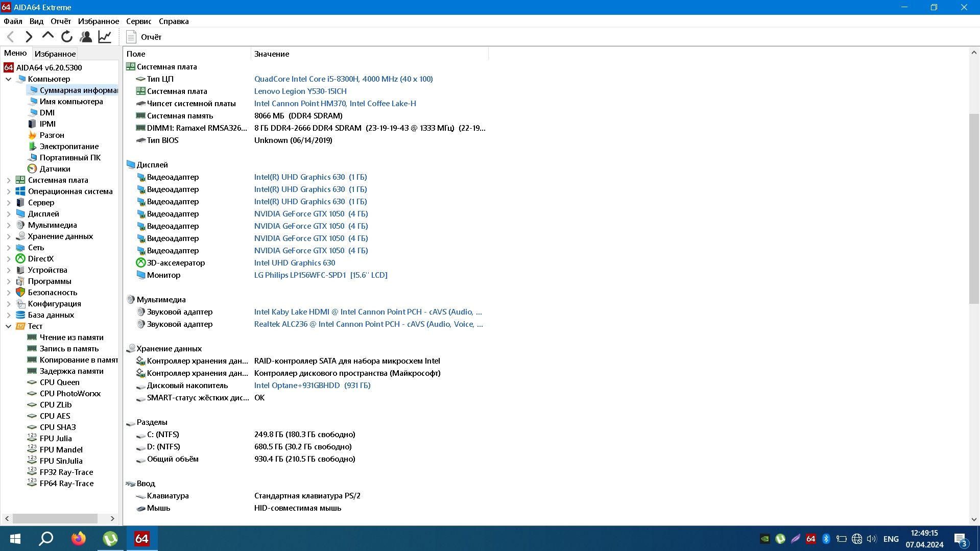Click the Back navigation arrow in toolbar

(11, 37)
